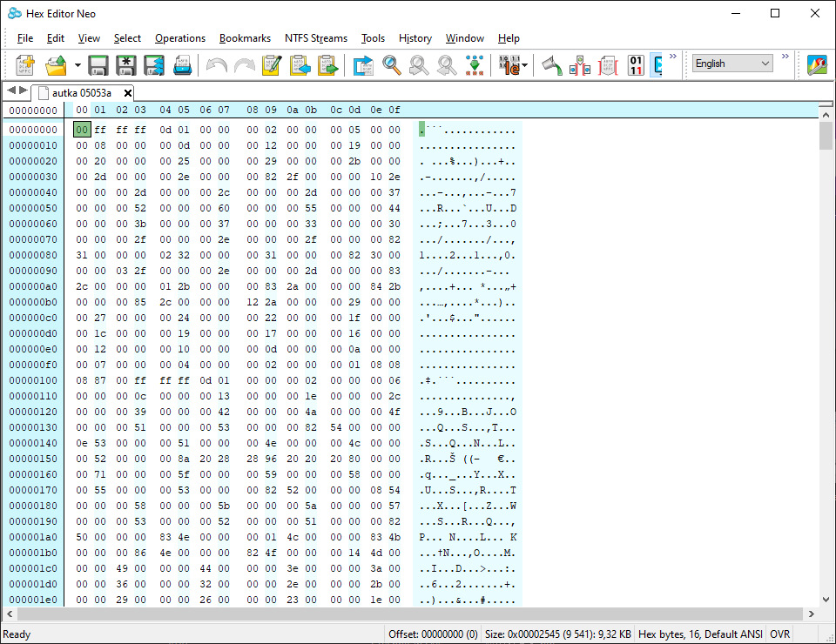Screen dimensions: 836x644
Task: Paste data from clipboard
Action: click(x=300, y=64)
